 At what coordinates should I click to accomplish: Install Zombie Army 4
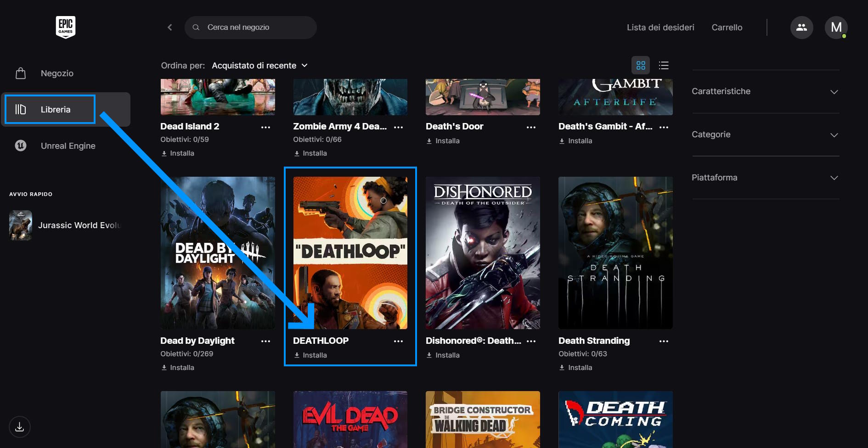pos(310,153)
